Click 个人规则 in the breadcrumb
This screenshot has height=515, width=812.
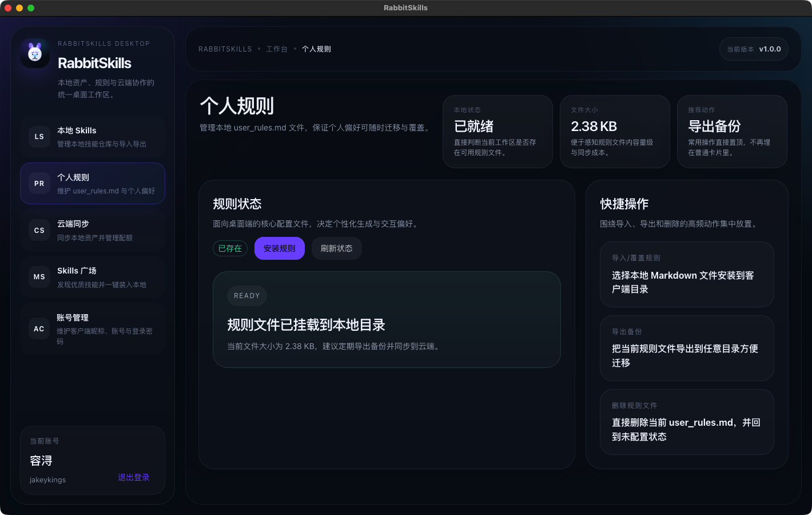316,49
